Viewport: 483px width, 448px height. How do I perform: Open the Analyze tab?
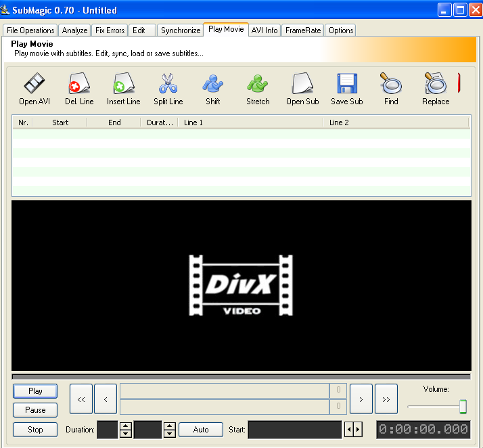click(74, 30)
